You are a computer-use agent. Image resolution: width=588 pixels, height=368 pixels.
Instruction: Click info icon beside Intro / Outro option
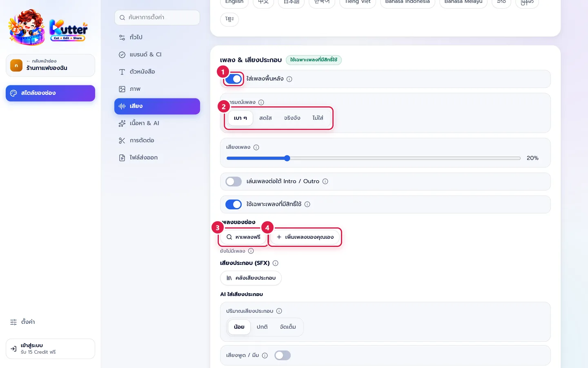[325, 181]
